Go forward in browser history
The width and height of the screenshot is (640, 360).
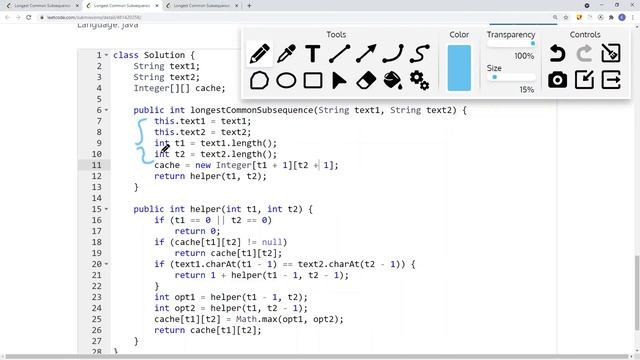(18, 18)
